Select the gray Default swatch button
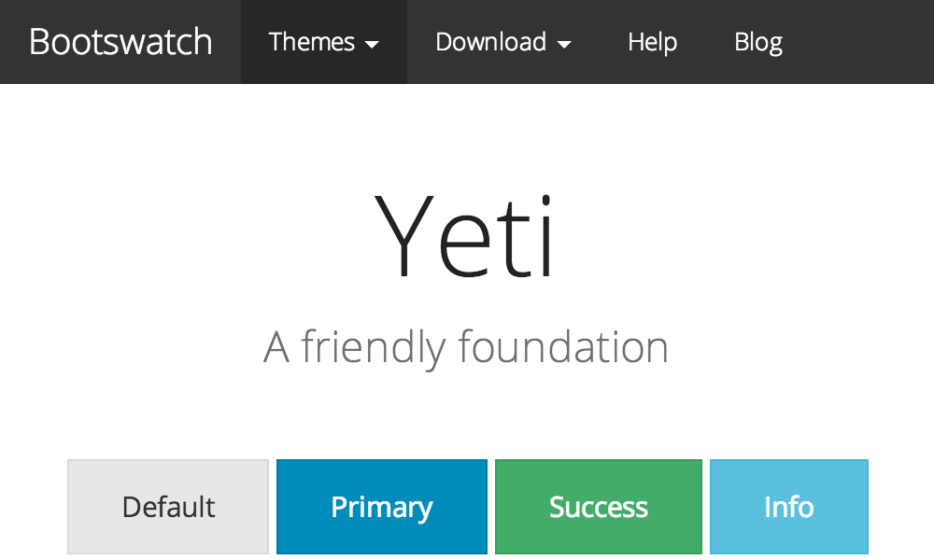This screenshot has width=934, height=560. (168, 506)
